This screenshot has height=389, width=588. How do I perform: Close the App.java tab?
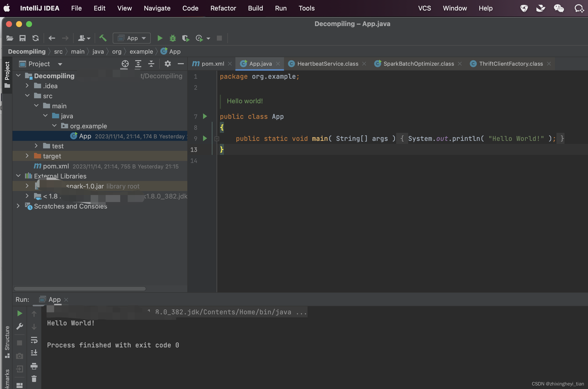(x=278, y=64)
